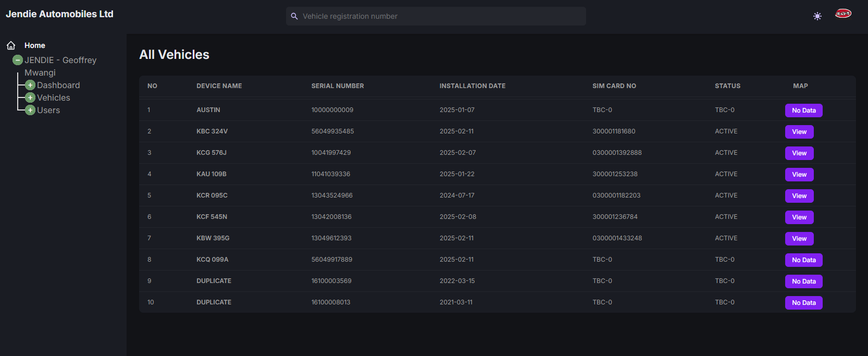Open the Jendie profile logo avatar
The height and width of the screenshot is (356, 868).
(843, 14)
